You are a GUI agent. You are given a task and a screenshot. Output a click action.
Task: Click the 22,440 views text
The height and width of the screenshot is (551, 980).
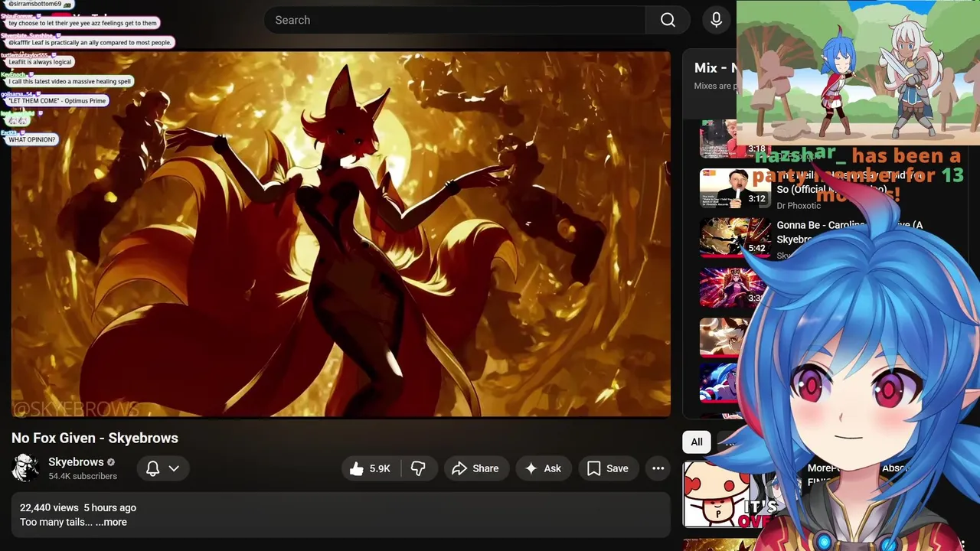(x=49, y=507)
